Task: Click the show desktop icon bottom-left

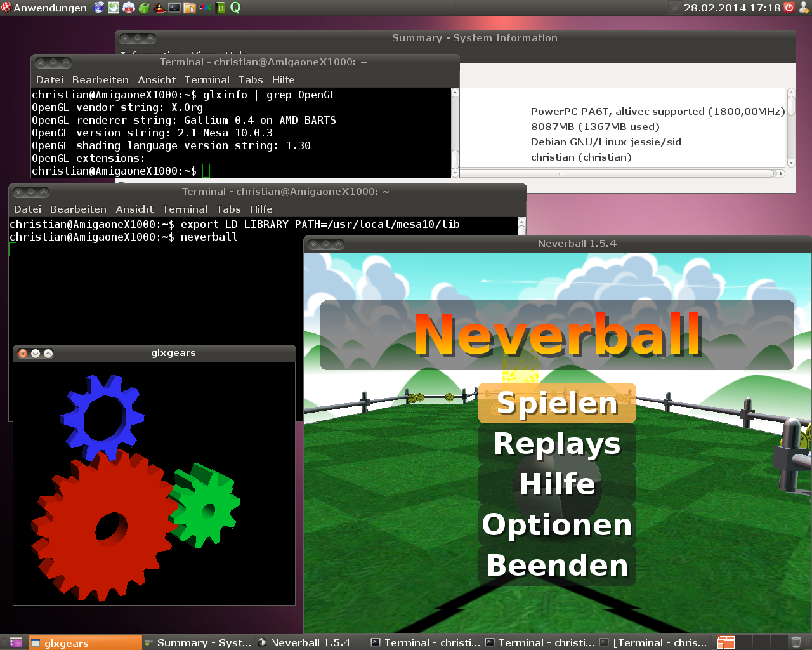Action: pyautogui.click(x=15, y=642)
